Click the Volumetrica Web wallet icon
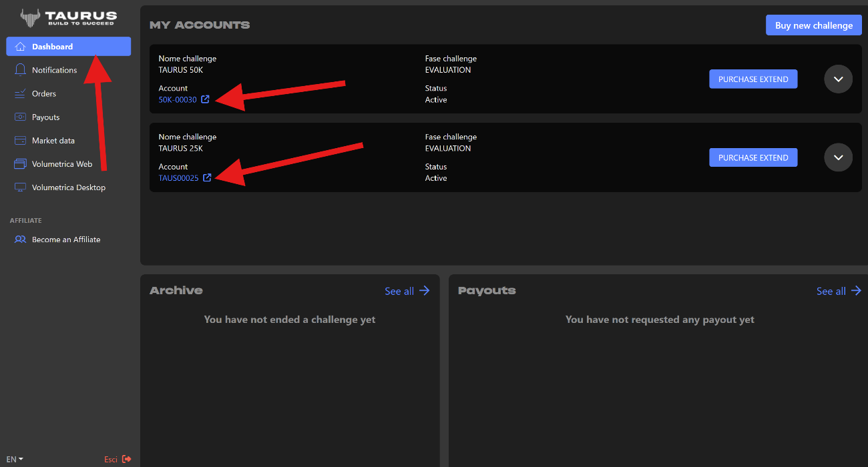 coord(20,164)
